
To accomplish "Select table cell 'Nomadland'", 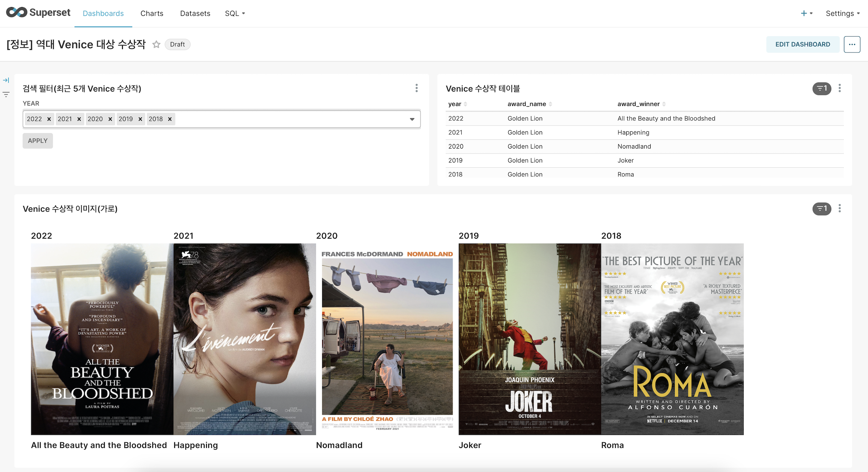I will (634, 146).
